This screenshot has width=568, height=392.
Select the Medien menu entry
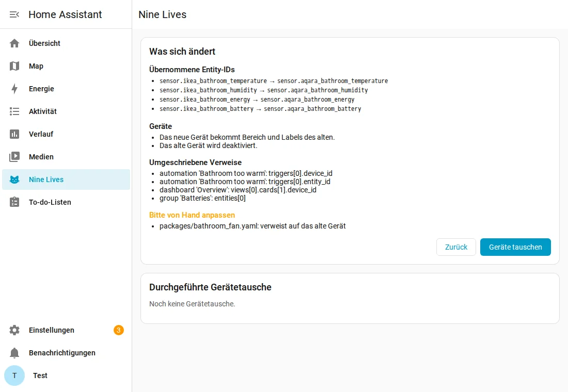click(66, 157)
